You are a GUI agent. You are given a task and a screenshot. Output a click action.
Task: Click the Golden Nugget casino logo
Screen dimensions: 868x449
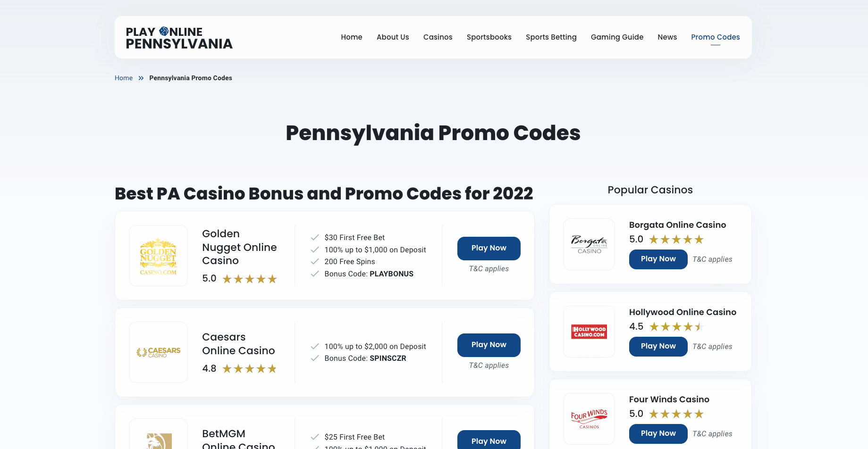[x=159, y=256]
